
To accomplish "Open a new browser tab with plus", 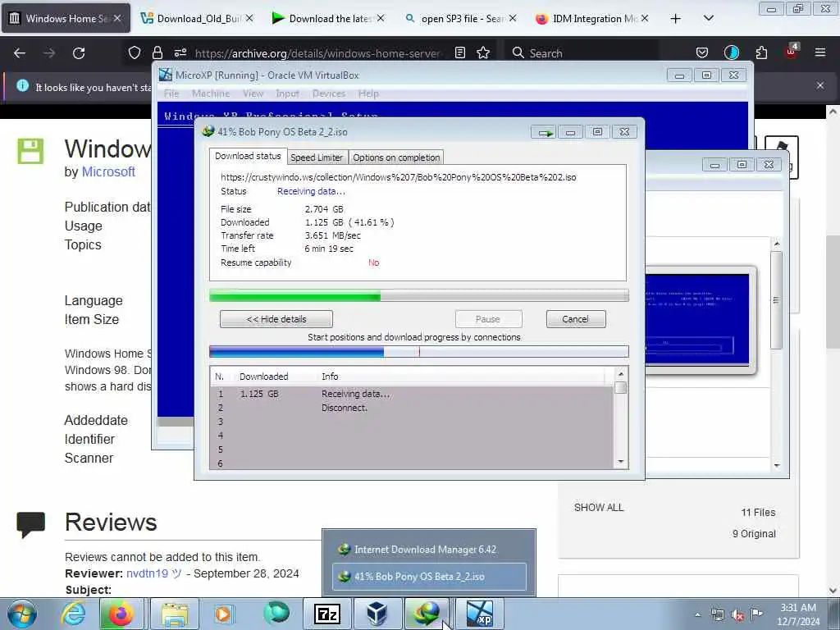I will coord(676,19).
